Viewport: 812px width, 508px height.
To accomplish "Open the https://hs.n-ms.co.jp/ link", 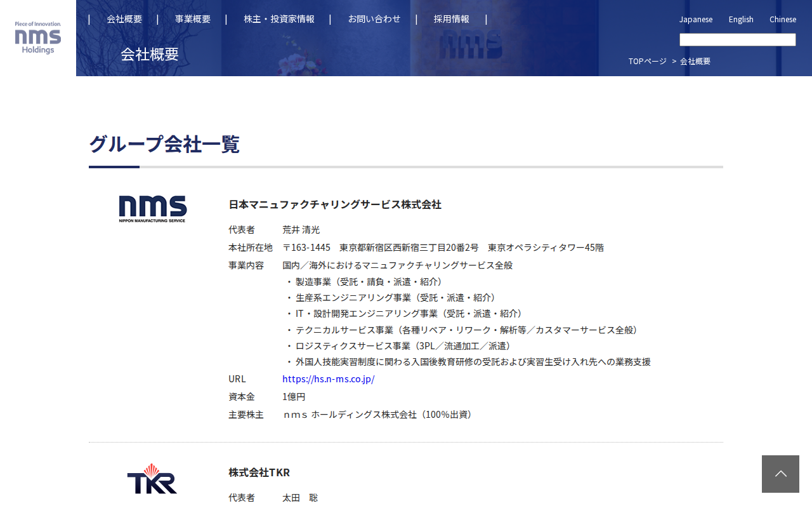I will pyautogui.click(x=329, y=379).
